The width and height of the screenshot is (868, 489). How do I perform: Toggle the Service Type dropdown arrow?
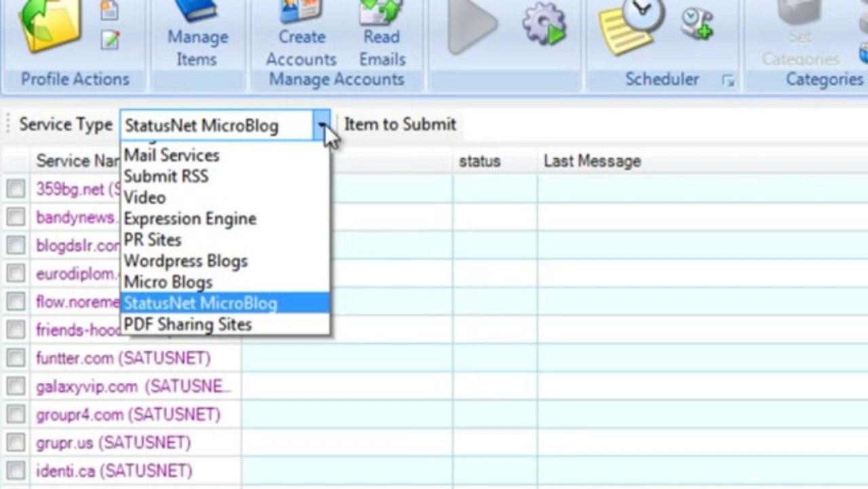click(x=322, y=125)
